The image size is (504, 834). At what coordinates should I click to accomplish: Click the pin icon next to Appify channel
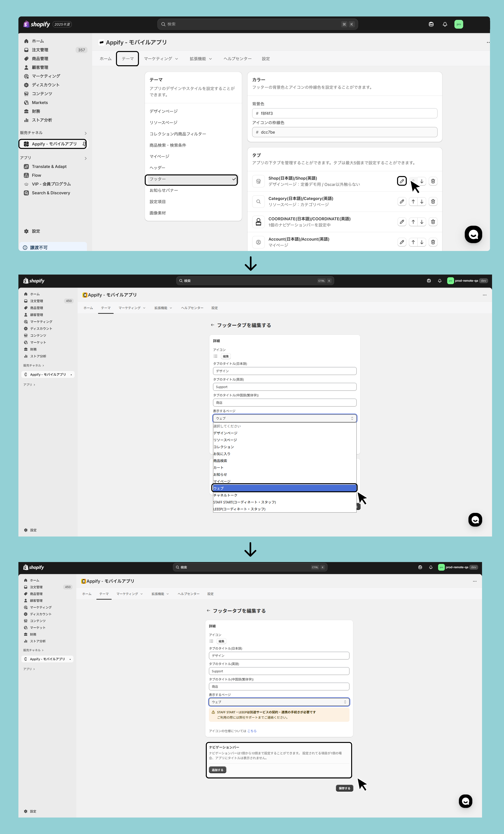coord(84,144)
